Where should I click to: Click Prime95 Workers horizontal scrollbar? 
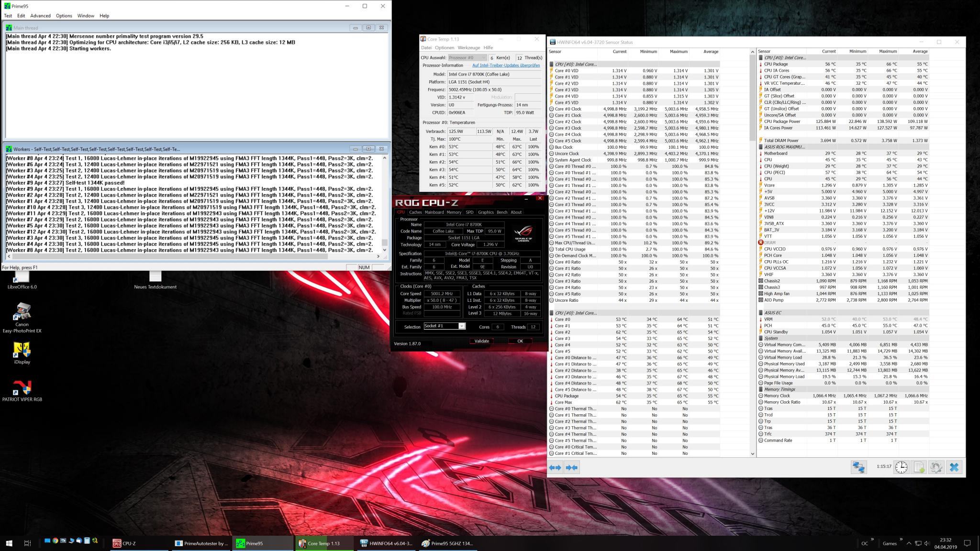coord(194,257)
